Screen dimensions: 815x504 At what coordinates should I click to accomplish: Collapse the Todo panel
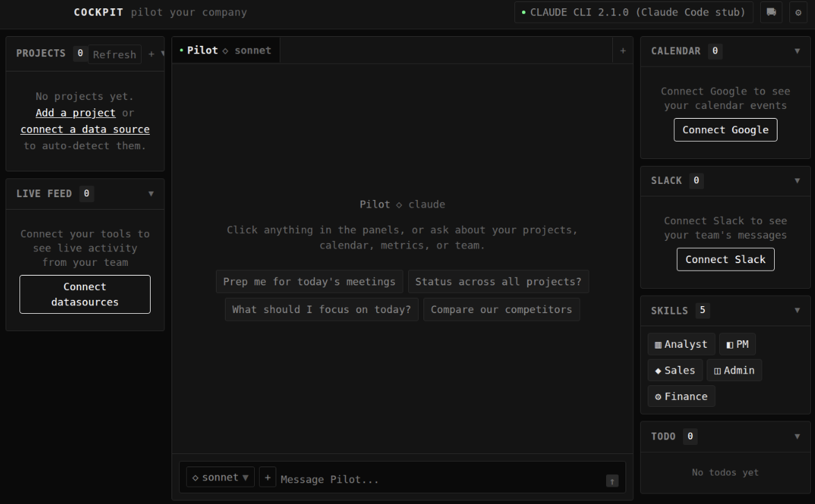click(x=797, y=437)
